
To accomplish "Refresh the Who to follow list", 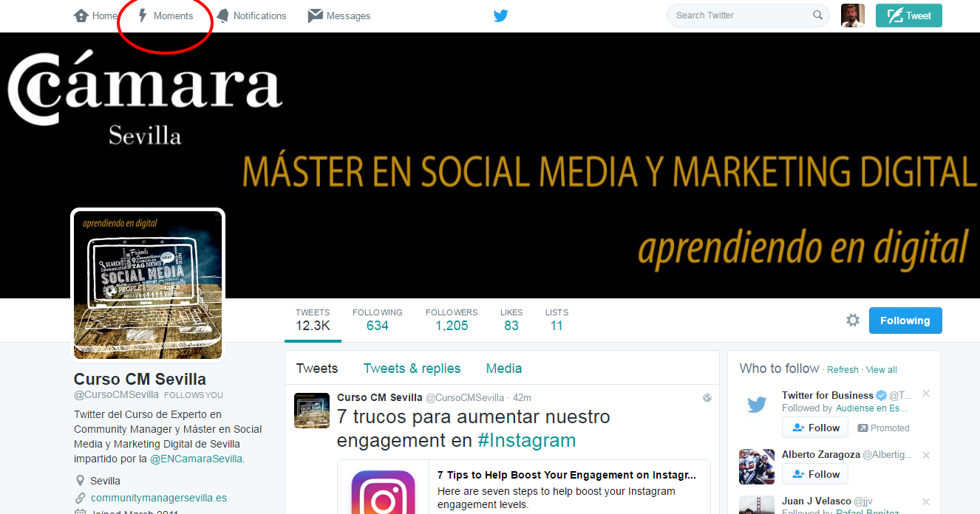I will coord(843,370).
